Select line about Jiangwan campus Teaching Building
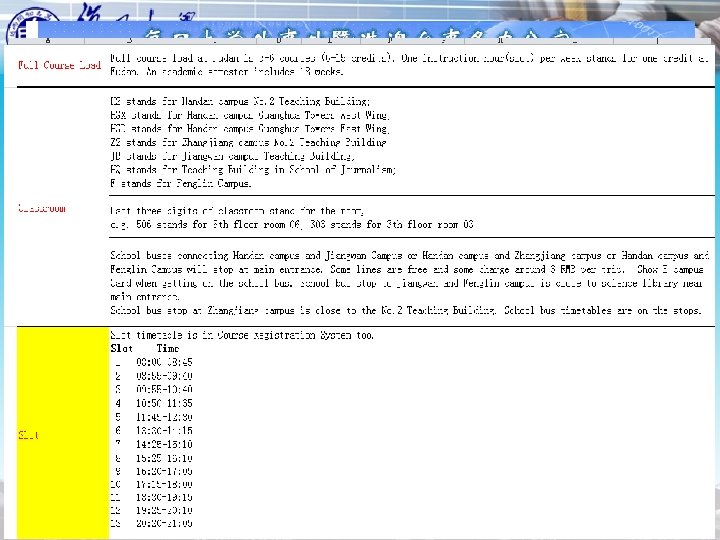Image resolution: width=720 pixels, height=540 pixels. point(233,156)
